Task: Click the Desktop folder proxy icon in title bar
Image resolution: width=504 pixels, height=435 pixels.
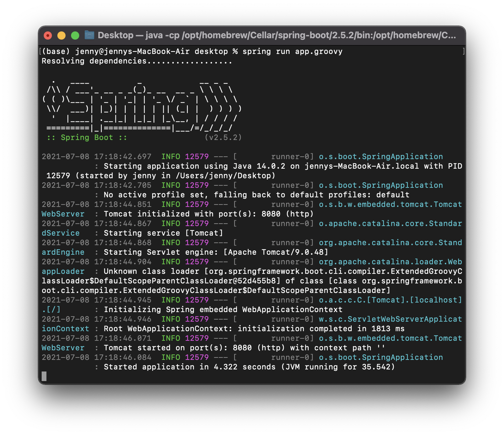Action: [x=89, y=35]
